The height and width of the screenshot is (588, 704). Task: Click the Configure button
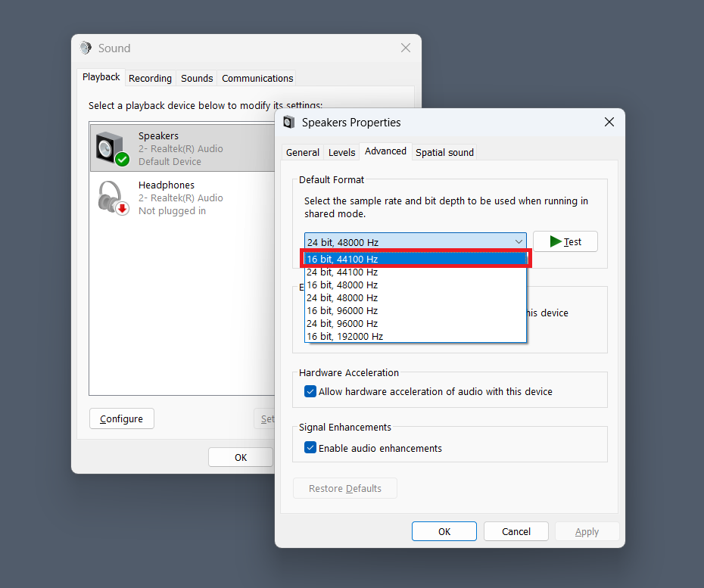pos(121,418)
